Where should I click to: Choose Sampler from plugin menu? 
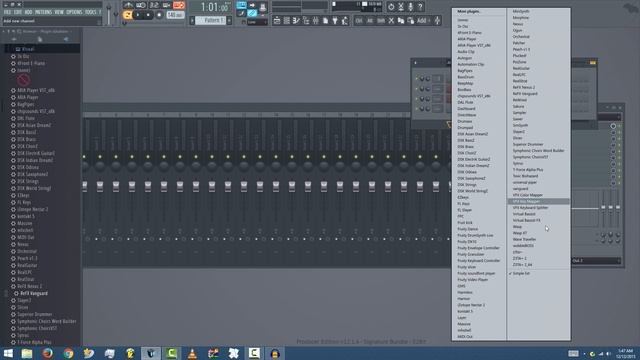click(519, 113)
